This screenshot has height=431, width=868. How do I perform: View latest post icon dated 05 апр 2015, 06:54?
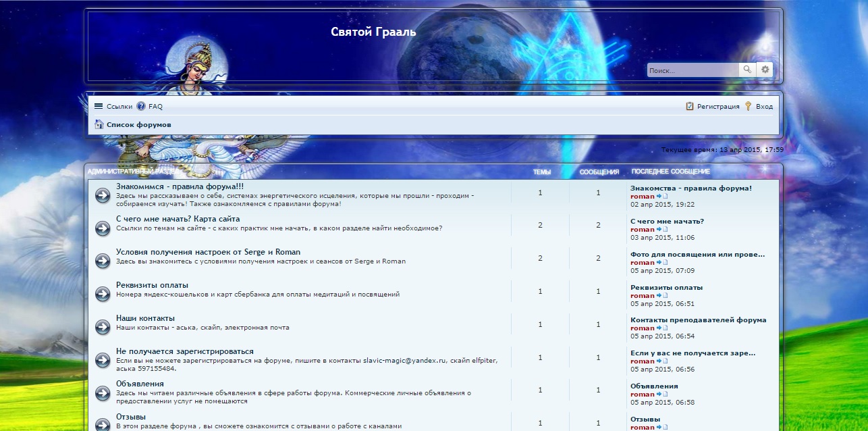tap(662, 328)
